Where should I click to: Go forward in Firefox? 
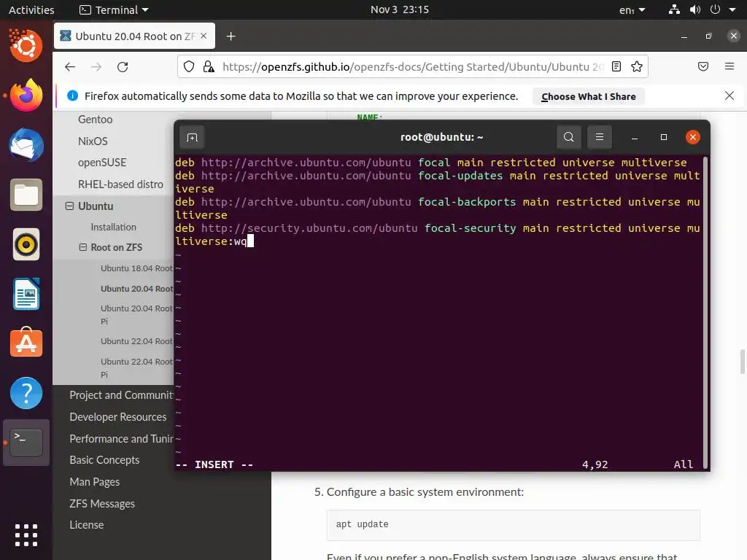tap(96, 66)
